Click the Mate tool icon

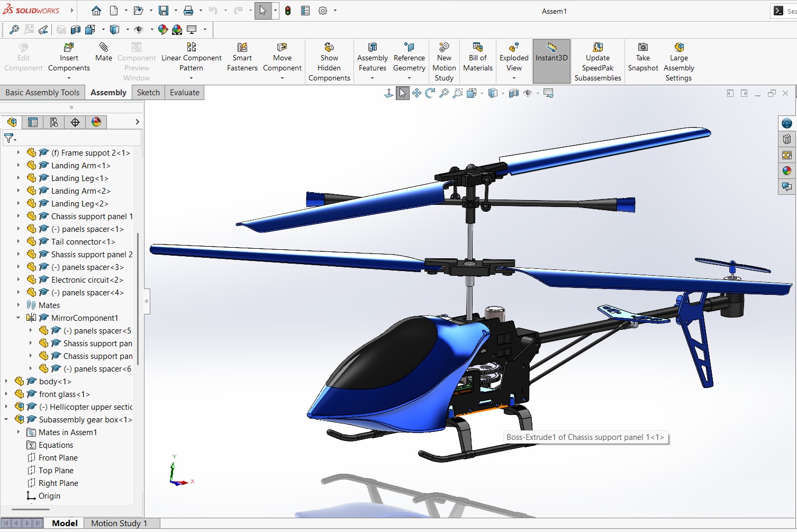[x=104, y=48]
